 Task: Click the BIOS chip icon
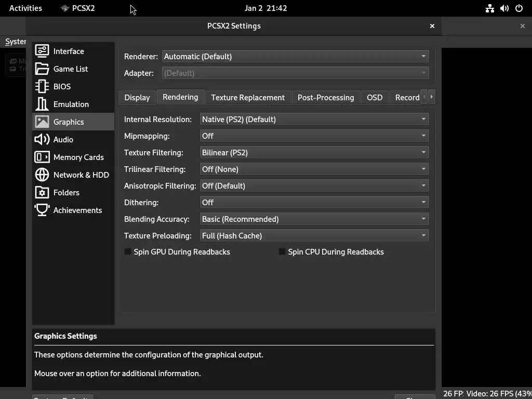42,87
